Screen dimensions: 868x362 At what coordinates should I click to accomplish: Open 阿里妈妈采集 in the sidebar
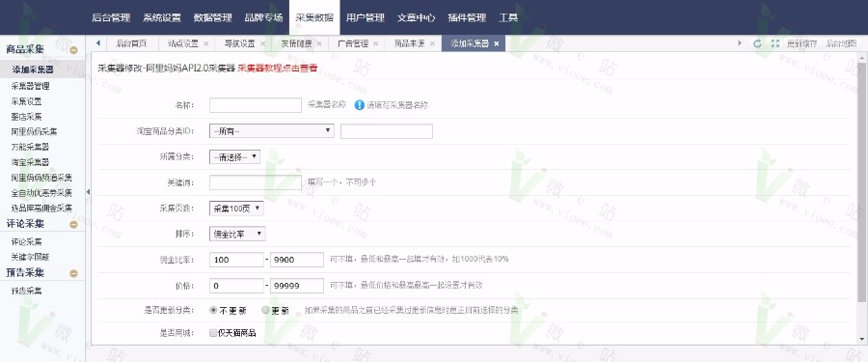coord(35,132)
